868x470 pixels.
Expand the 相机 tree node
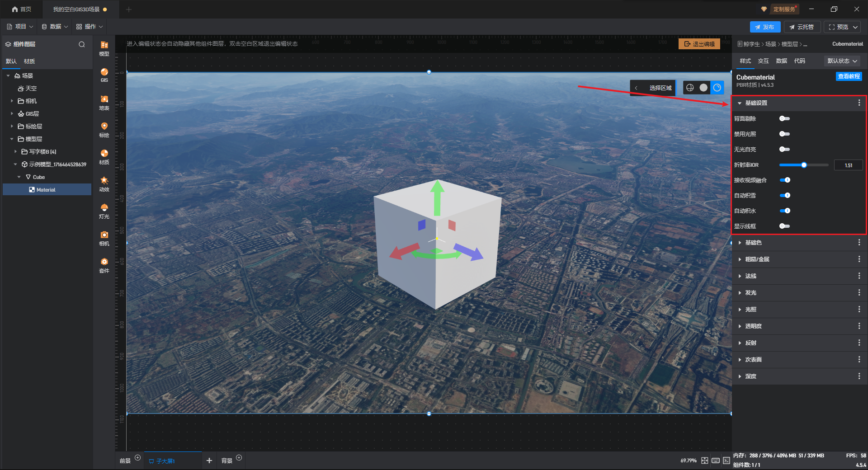point(12,101)
